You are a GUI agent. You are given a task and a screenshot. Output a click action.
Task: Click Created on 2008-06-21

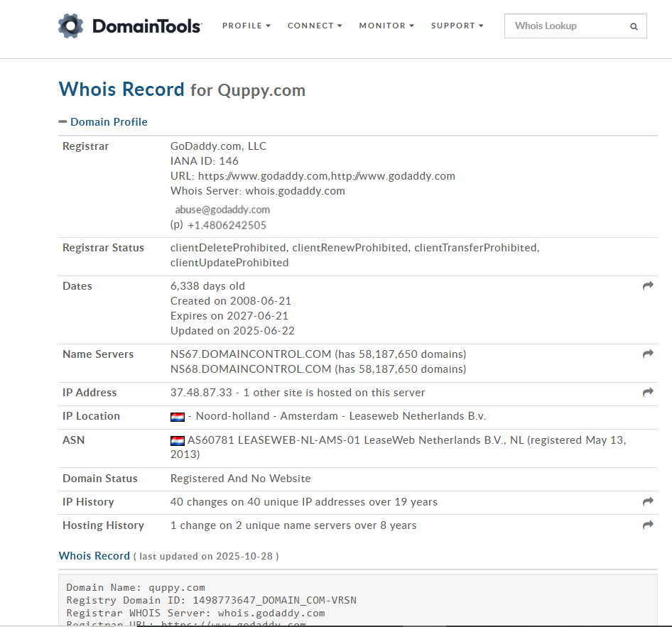[x=231, y=301]
